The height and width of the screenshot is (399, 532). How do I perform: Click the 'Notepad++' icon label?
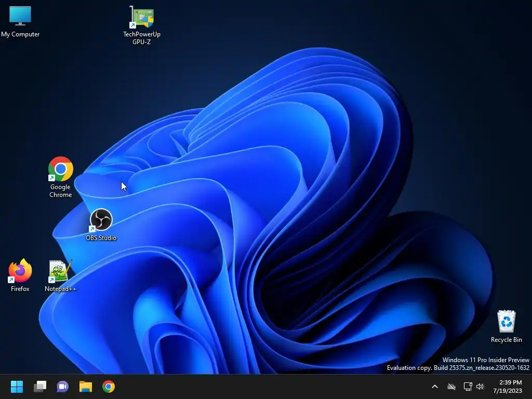point(60,289)
